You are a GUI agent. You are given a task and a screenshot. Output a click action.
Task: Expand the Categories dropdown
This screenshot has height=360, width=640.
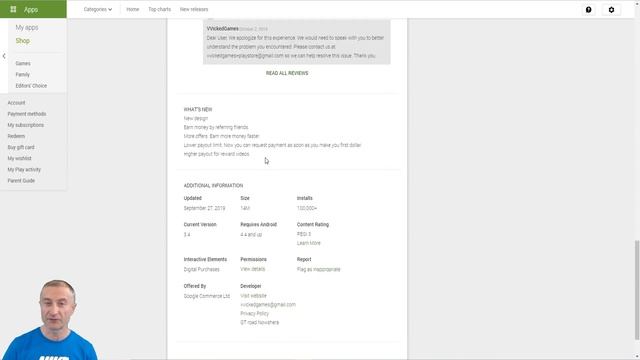98,9
